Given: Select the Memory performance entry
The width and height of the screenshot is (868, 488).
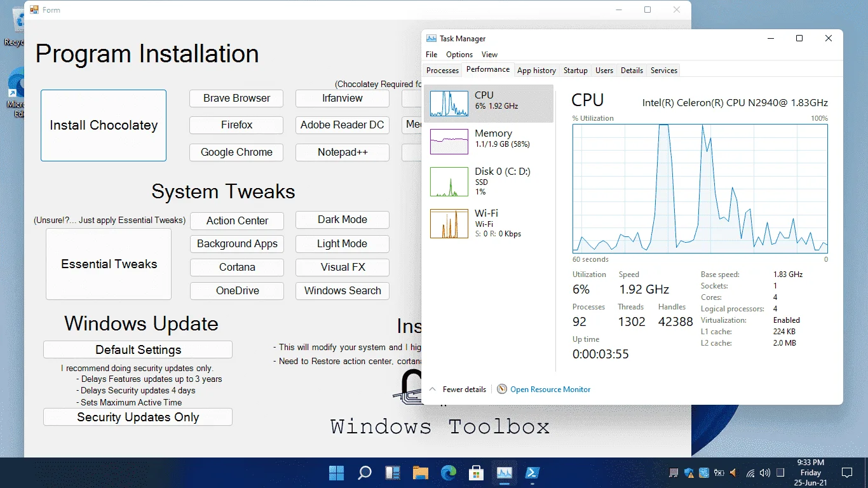Looking at the screenshot, I should pyautogui.click(x=489, y=141).
